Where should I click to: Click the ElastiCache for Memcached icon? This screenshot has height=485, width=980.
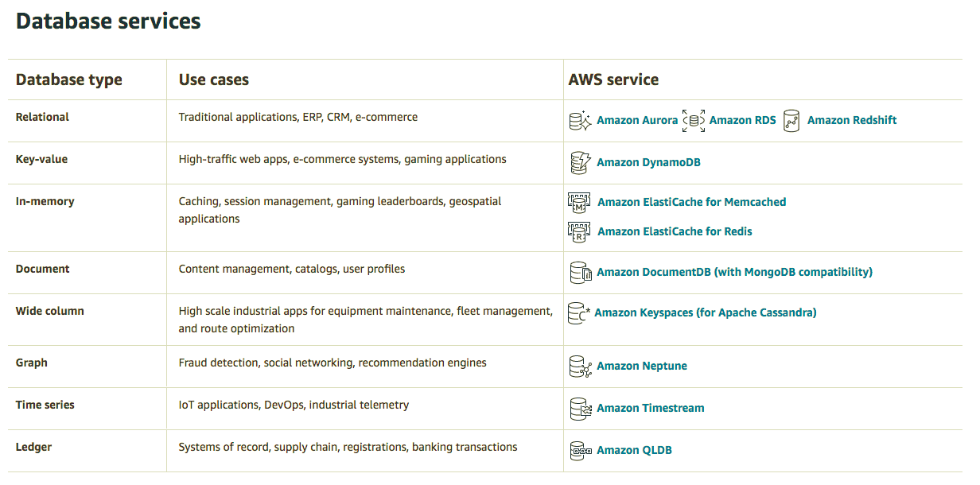click(580, 202)
